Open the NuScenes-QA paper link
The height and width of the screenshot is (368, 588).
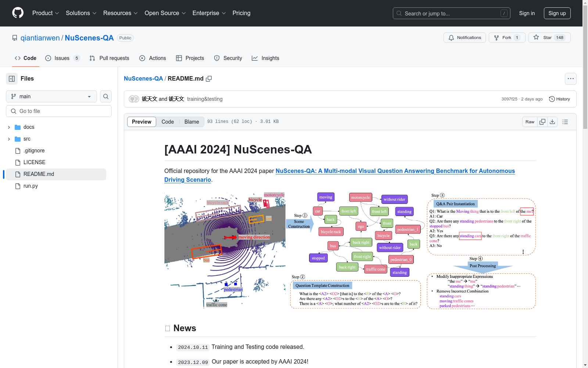click(395, 171)
